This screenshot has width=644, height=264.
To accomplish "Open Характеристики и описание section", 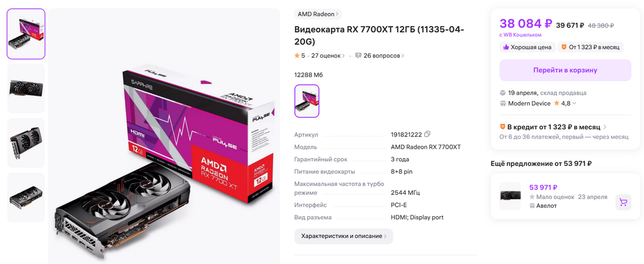I will coord(344,236).
